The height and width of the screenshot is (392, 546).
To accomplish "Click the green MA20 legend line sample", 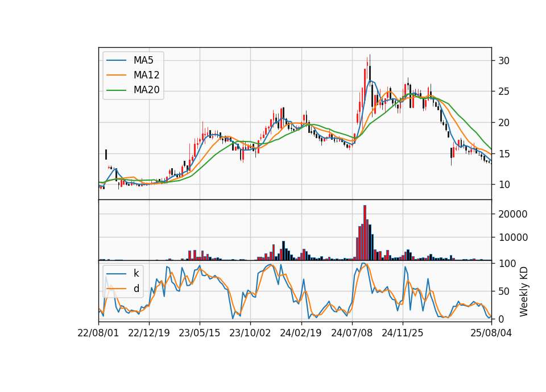I will pyautogui.click(x=116, y=90).
